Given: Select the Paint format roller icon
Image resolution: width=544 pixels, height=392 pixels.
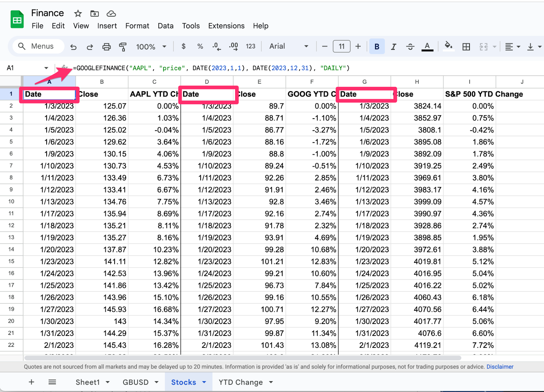Looking at the screenshot, I should point(123,47).
